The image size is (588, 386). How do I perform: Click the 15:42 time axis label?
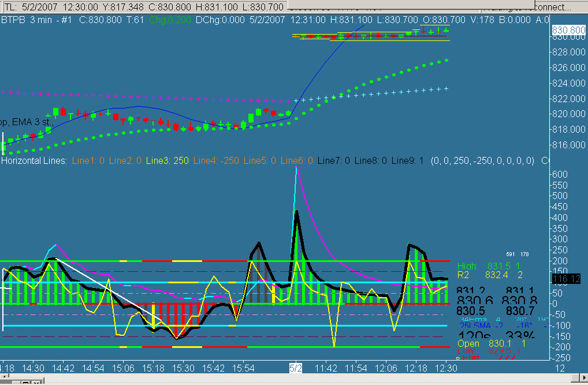[x=213, y=368]
